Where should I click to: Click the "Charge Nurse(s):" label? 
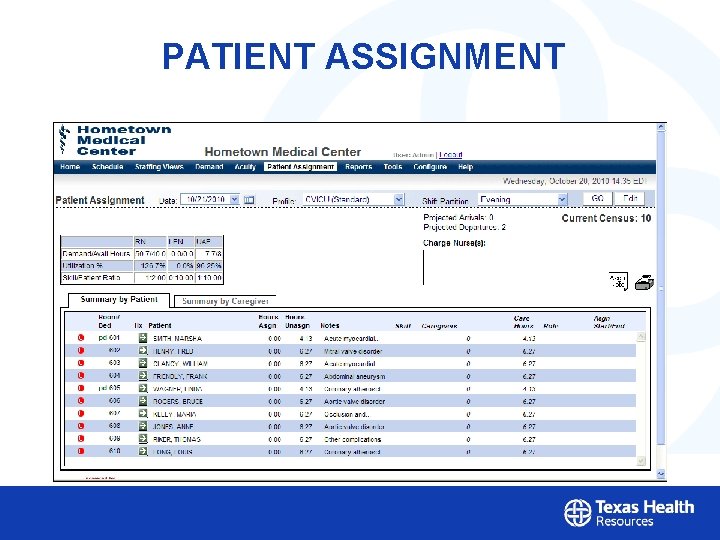(454, 243)
